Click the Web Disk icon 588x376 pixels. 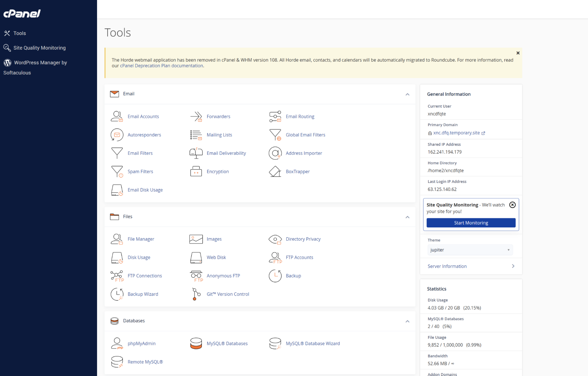coord(196,257)
